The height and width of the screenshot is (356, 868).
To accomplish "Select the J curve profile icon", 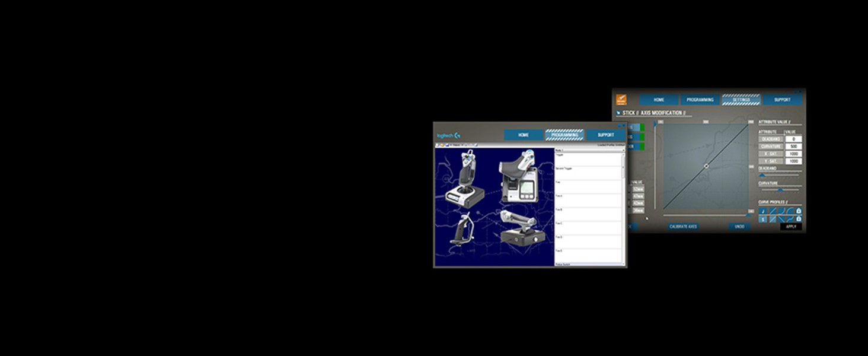I will (762, 211).
